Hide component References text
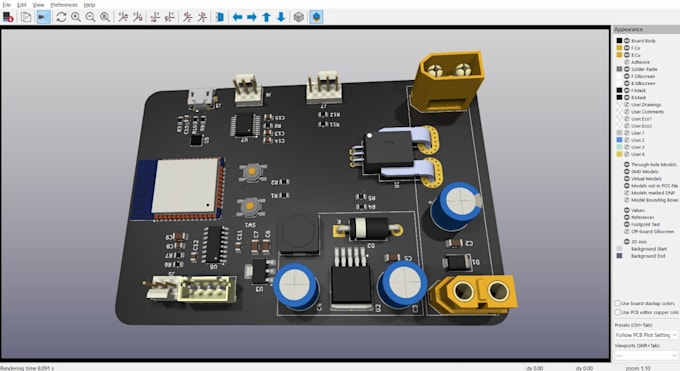The image size is (680, 371). pos(627,217)
